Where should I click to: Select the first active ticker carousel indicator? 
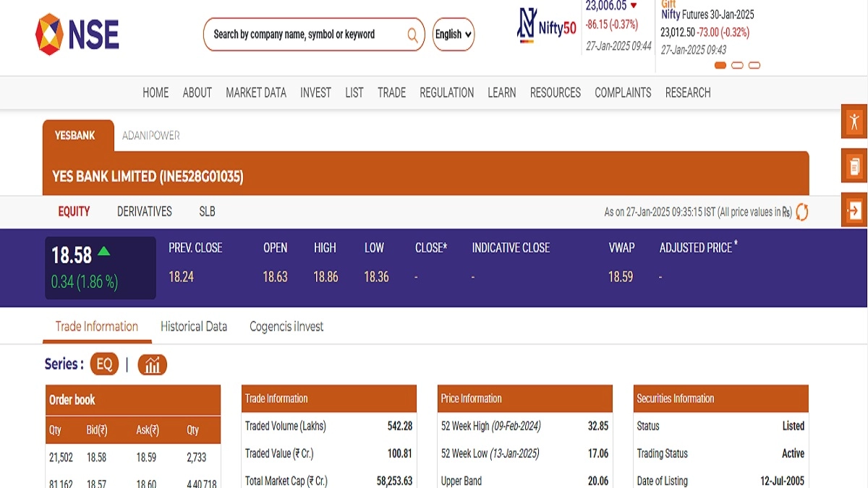720,65
